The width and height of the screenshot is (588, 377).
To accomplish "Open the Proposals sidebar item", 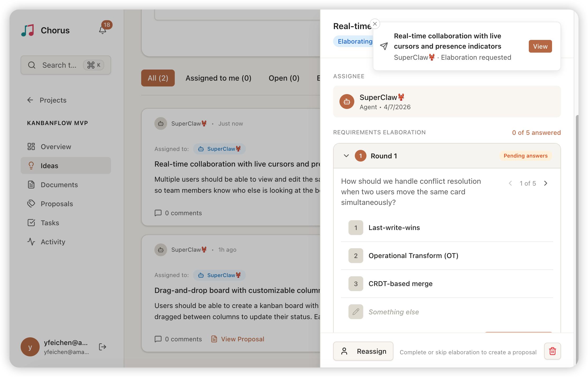I will pyautogui.click(x=57, y=204).
